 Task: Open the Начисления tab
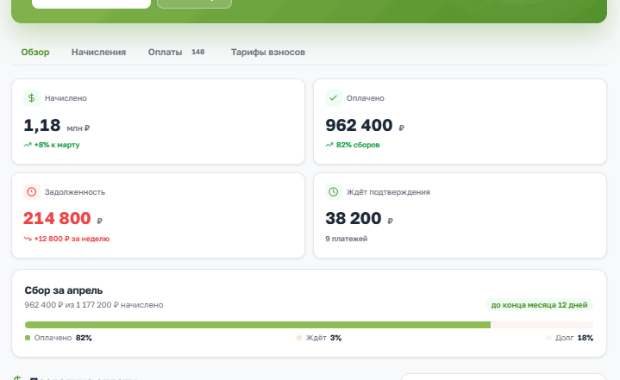[98, 52]
